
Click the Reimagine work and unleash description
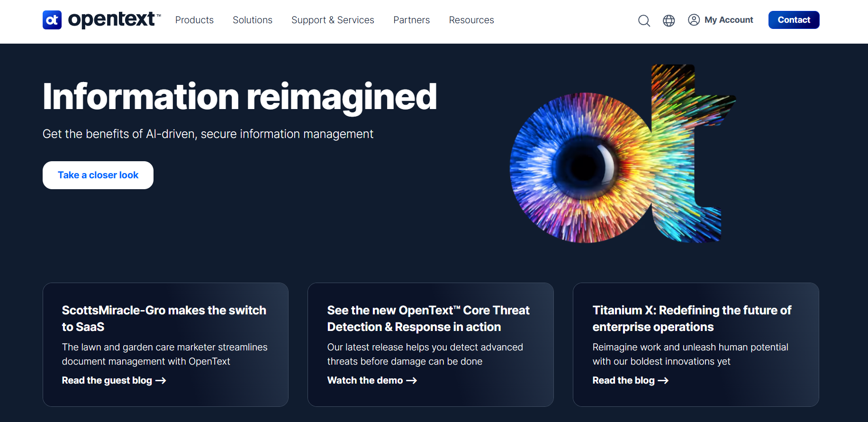click(x=690, y=354)
